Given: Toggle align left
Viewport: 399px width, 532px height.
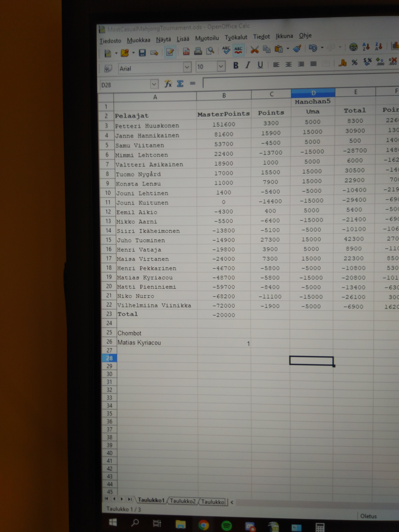Looking at the screenshot, I should click(276, 65).
